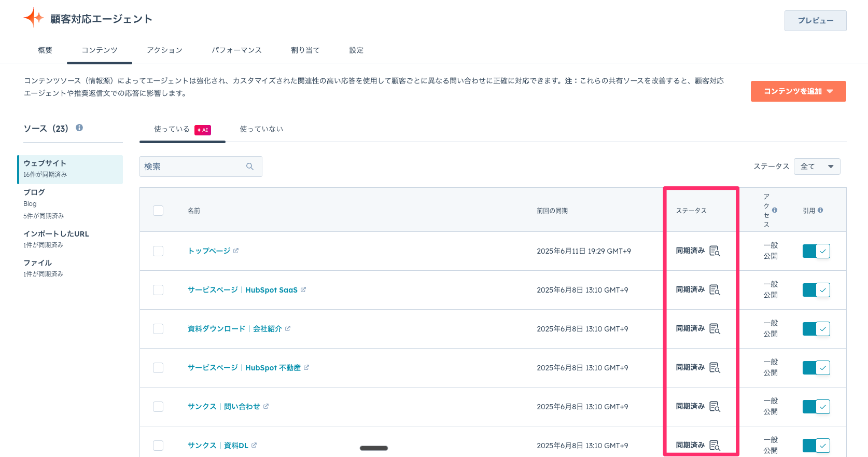Open the コンテンツを追加 dropdown button

[798, 91]
